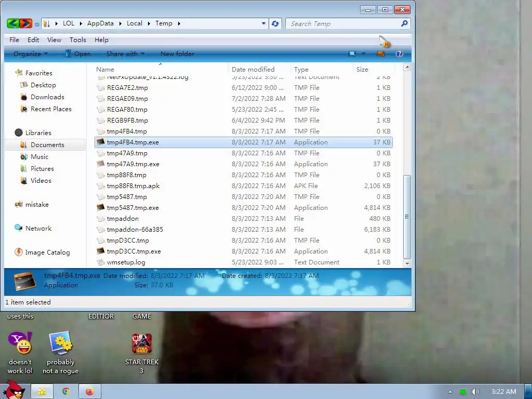Click the tmpD3CC.tmp.exe file icon
This screenshot has height=399, width=532.
click(100, 251)
